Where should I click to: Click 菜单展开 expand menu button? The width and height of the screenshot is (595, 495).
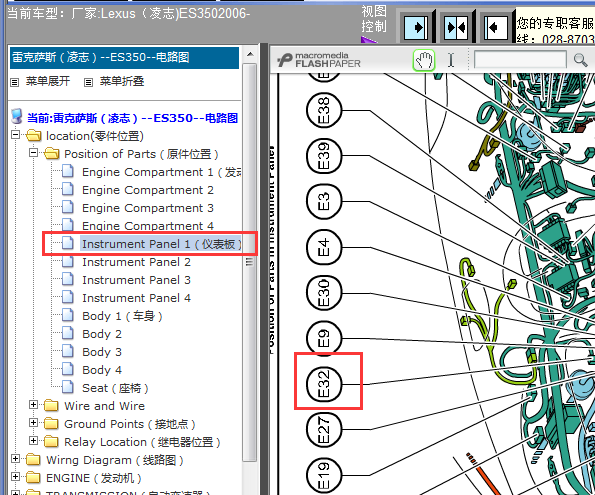click(48, 81)
